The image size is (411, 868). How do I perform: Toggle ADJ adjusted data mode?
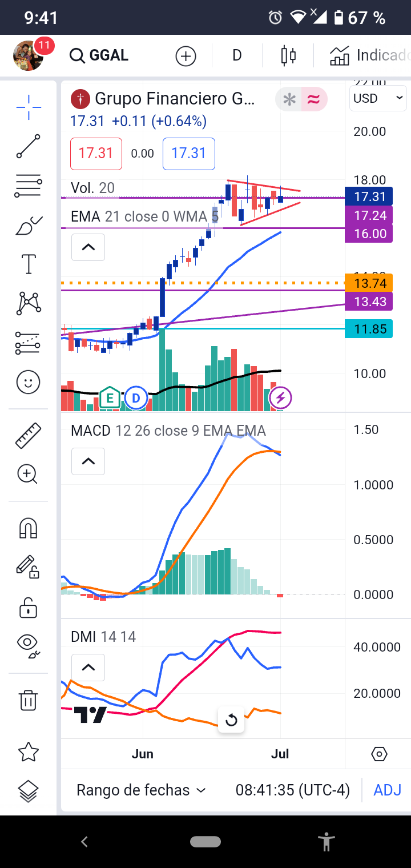(x=388, y=790)
